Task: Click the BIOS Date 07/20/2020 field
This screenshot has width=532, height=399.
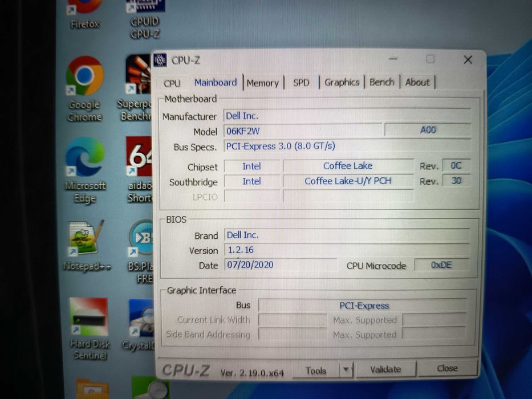Action: click(x=280, y=264)
